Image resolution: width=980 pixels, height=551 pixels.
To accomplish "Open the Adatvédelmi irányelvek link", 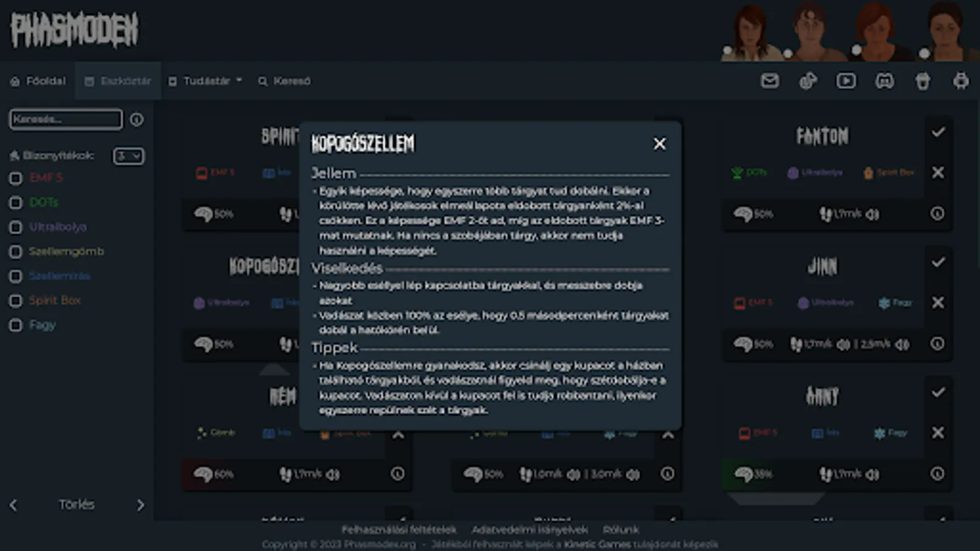I will pos(530,530).
